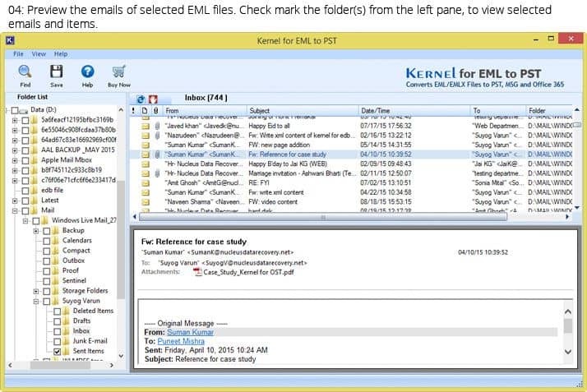Select the 'FW: video content' email
The width and height of the screenshot is (587, 392).
(351, 202)
